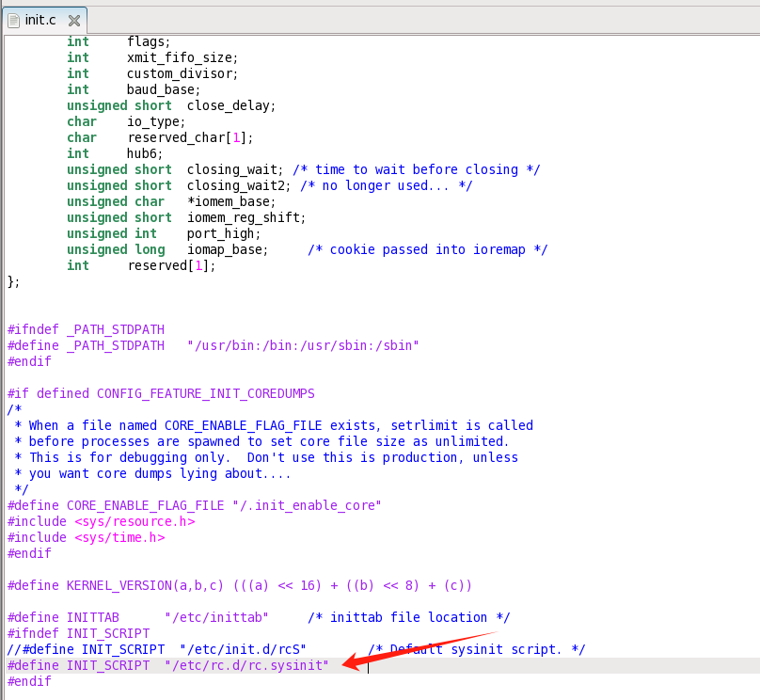
Task: Switch to the init.c tab
Action: (44, 20)
